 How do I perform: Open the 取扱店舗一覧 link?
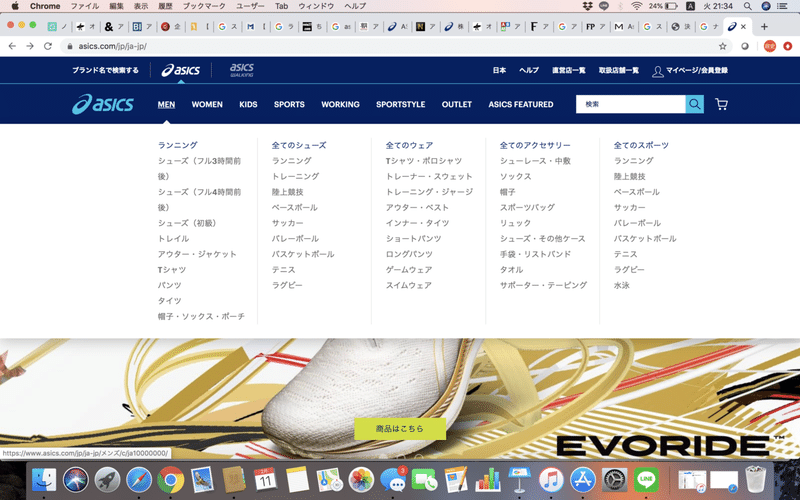pos(618,70)
